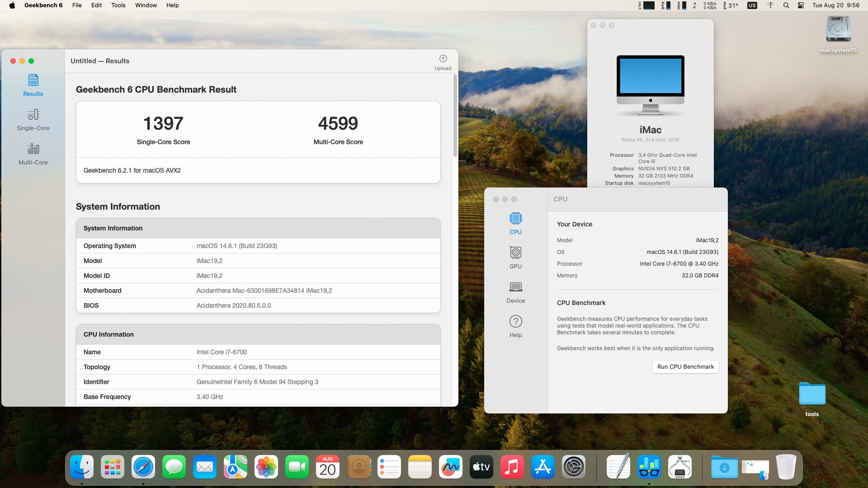Click 'macOS 14.6.1 (Build 23G93)' in System Information
This screenshot has width=868, height=488.
click(236, 246)
